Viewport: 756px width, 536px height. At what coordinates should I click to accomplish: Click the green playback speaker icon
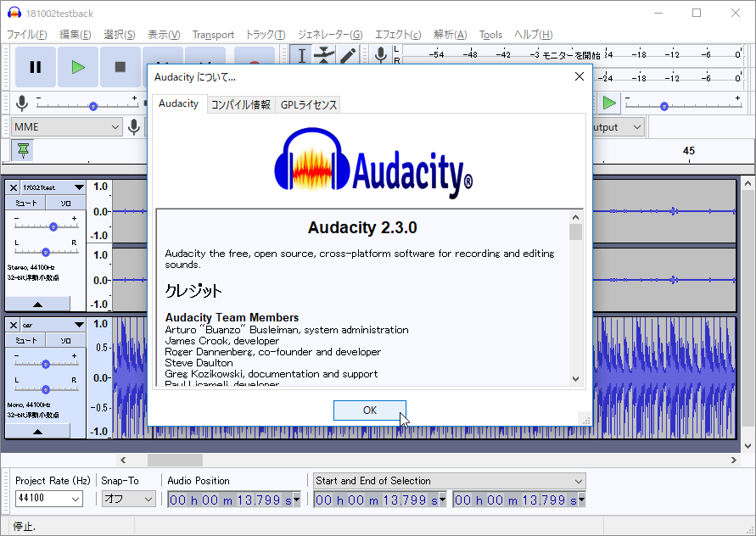tap(608, 103)
